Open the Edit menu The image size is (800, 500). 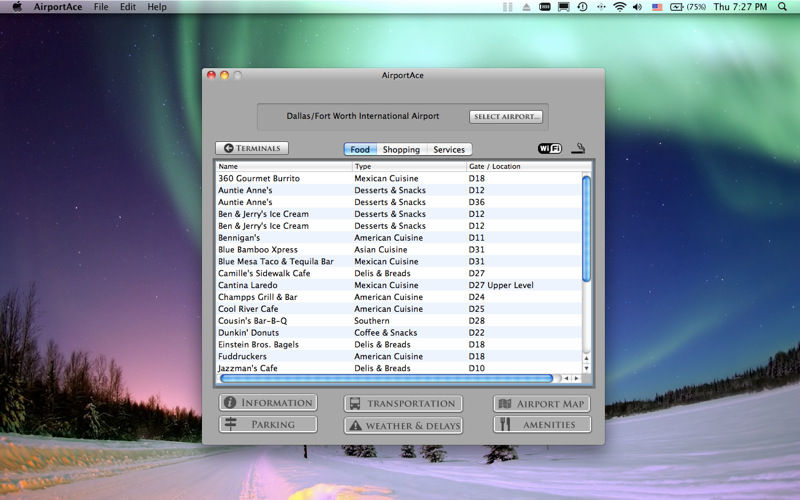(x=128, y=7)
